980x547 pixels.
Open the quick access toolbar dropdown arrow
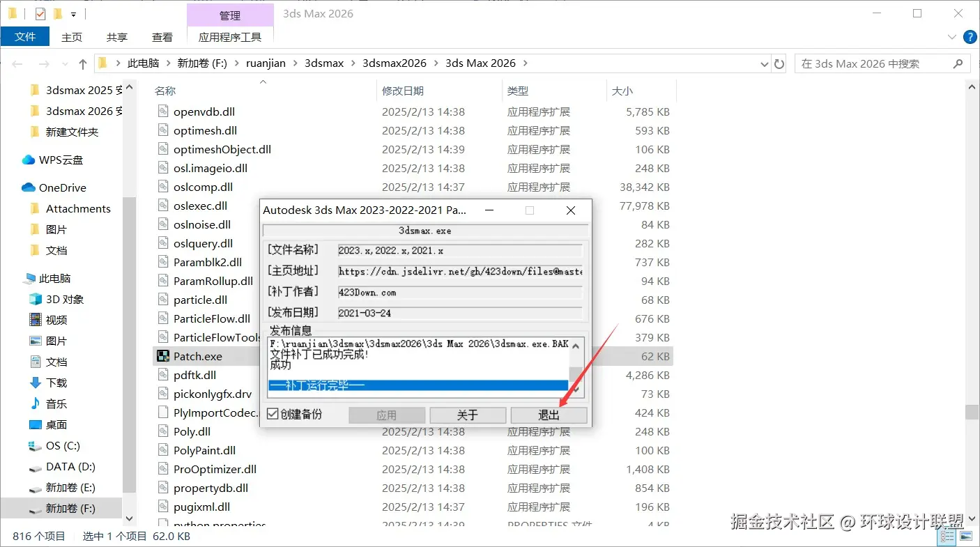(73, 14)
